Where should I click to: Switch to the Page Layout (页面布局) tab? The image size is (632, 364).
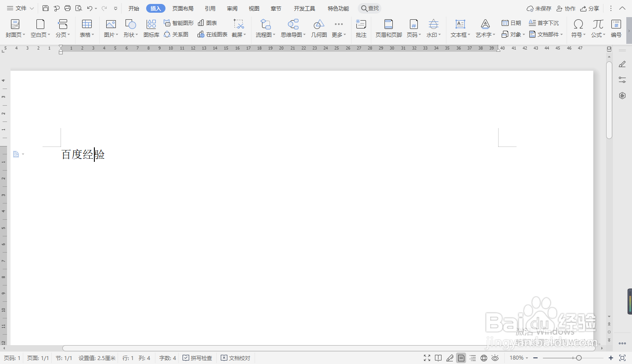coord(183,8)
